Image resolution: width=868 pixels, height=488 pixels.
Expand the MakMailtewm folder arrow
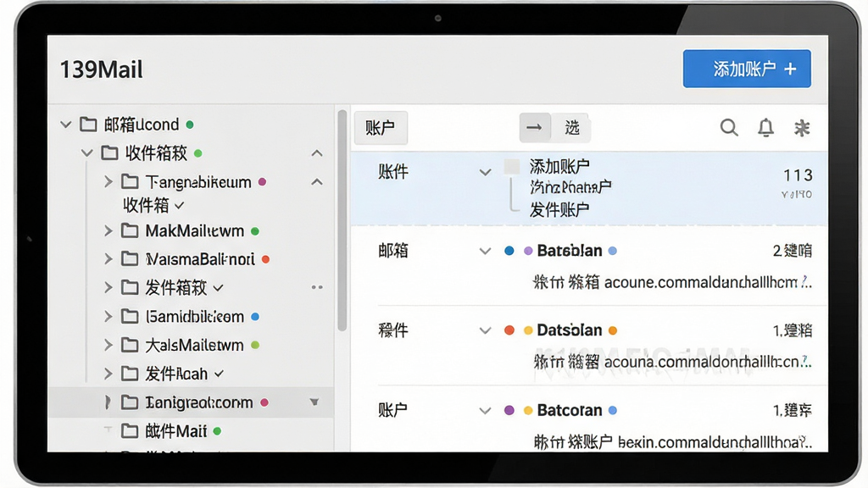(108, 230)
